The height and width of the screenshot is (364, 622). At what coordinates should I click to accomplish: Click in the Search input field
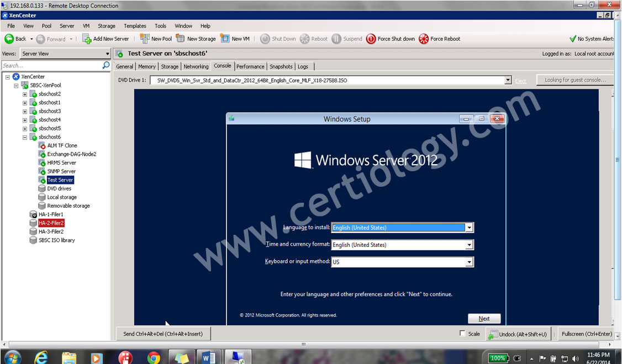tap(51, 65)
